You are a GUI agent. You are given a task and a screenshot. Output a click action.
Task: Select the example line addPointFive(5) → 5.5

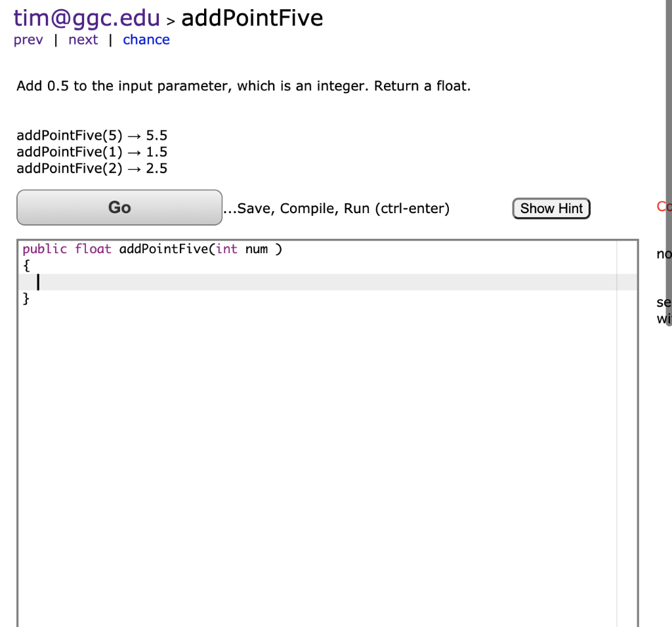(x=92, y=135)
